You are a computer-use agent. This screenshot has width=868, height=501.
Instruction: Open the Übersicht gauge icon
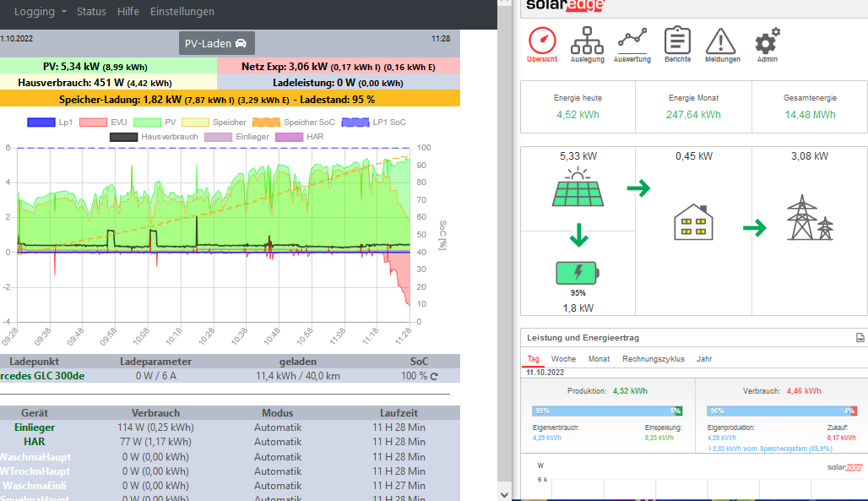[x=541, y=41]
